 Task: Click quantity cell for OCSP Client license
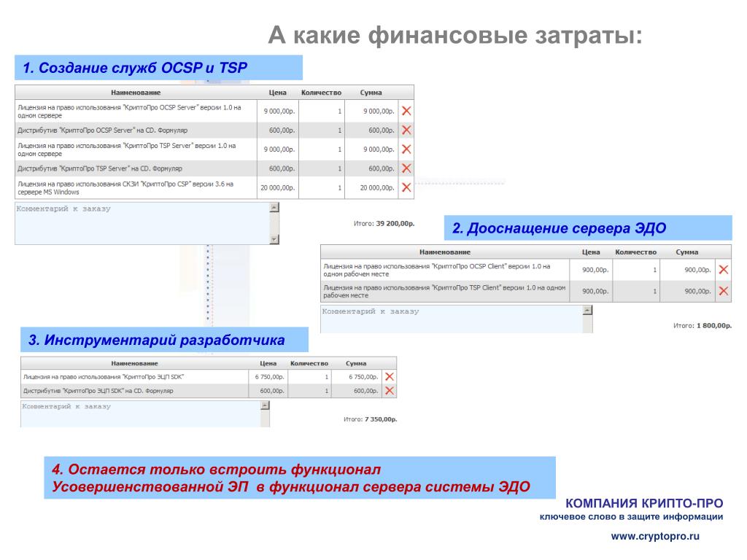click(x=636, y=270)
